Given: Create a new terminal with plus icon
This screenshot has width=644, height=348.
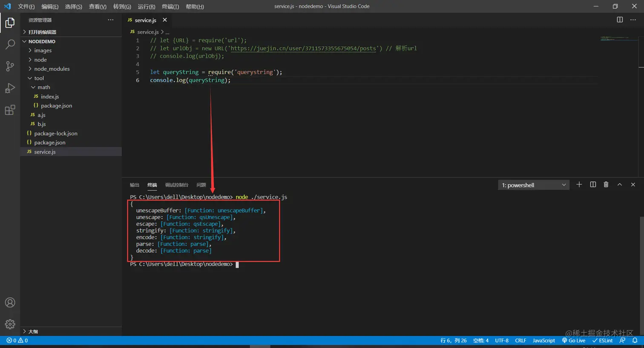Looking at the screenshot, I should click(x=579, y=185).
